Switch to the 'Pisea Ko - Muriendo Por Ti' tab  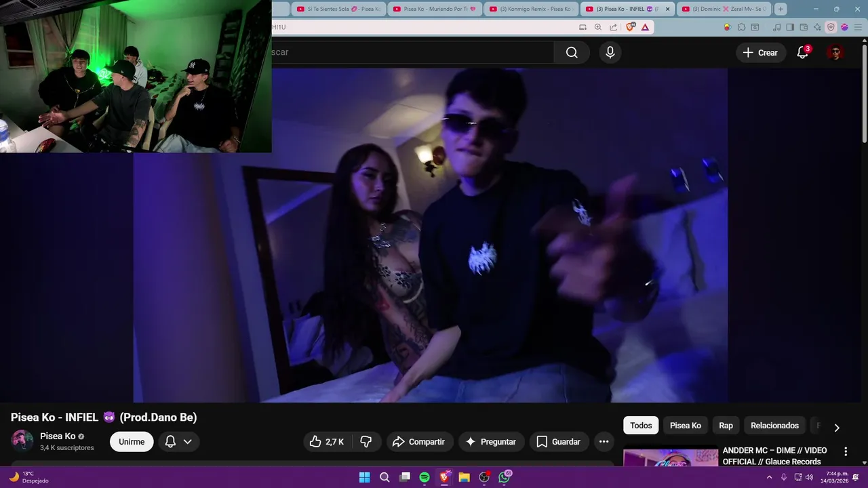click(435, 9)
